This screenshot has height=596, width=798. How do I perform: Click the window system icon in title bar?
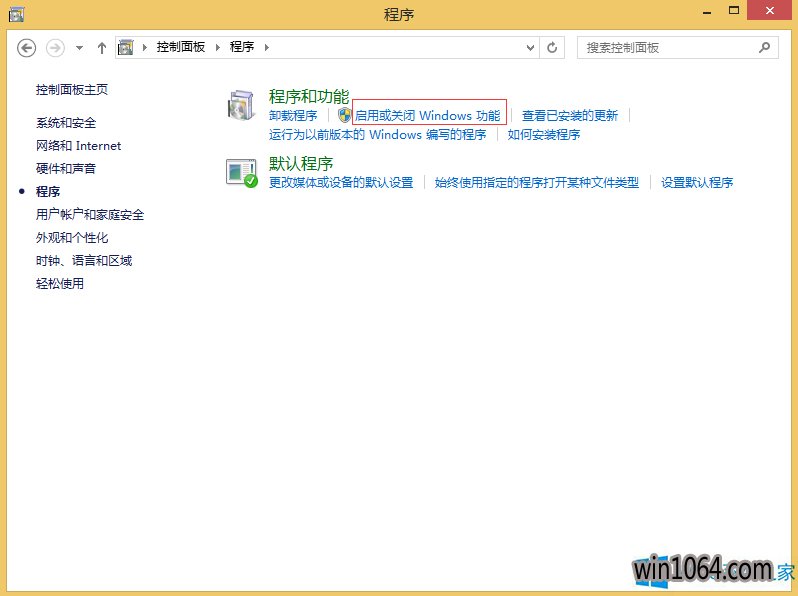[x=16, y=14]
